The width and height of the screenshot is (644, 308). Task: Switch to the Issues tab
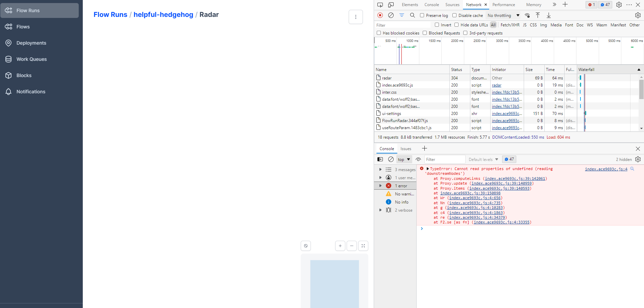[405, 148]
